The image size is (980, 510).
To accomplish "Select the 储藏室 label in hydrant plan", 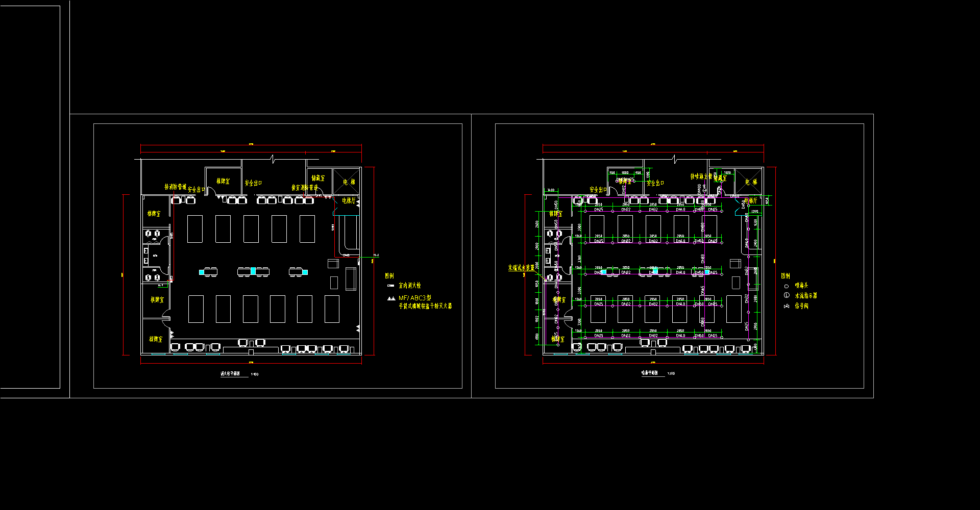I will click(x=318, y=178).
